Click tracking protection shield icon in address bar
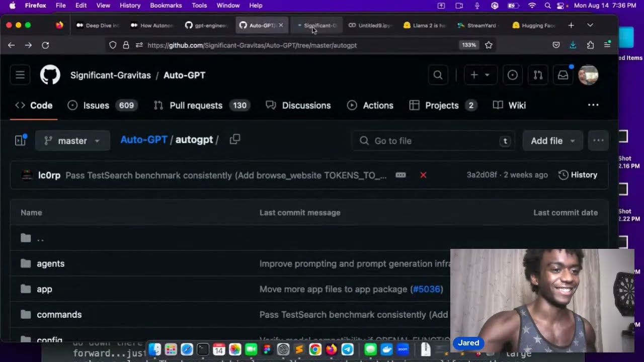644x362 pixels. 113,45
